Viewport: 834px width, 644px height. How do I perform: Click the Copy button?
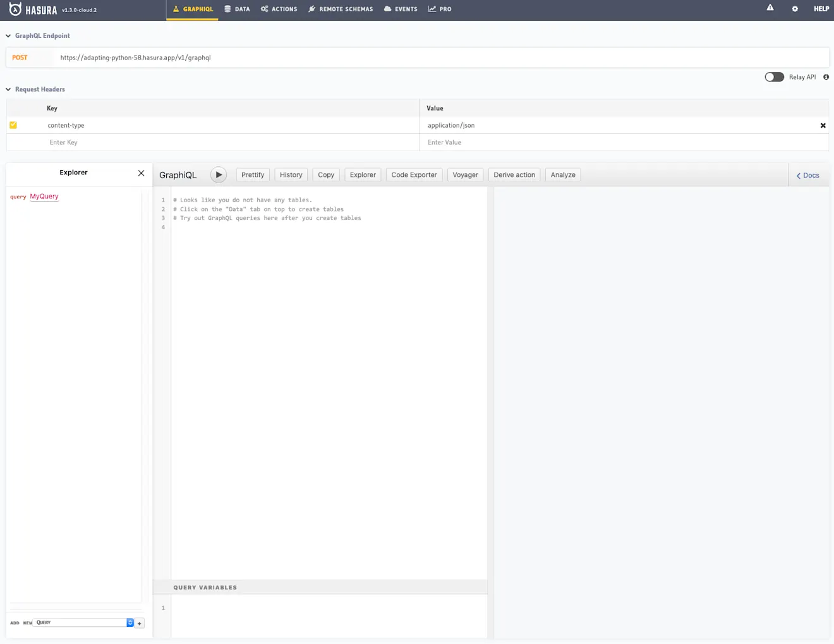point(326,175)
